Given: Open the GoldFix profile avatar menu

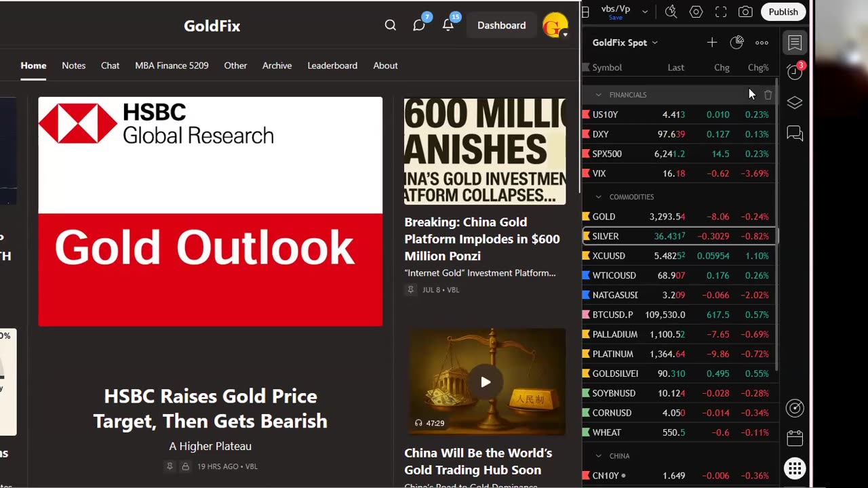Looking at the screenshot, I should [x=555, y=26].
